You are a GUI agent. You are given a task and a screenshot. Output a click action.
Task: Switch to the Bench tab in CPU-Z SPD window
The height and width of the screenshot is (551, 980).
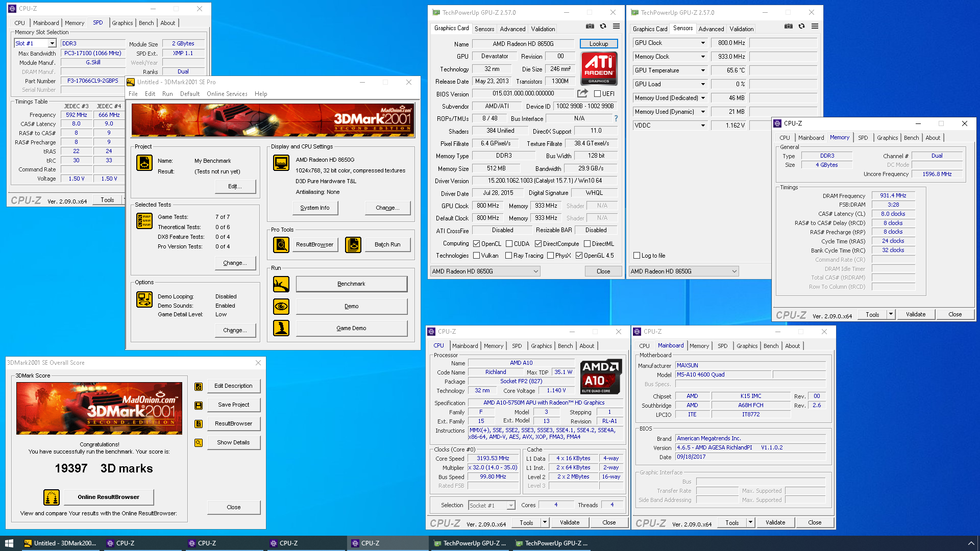click(x=146, y=23)
